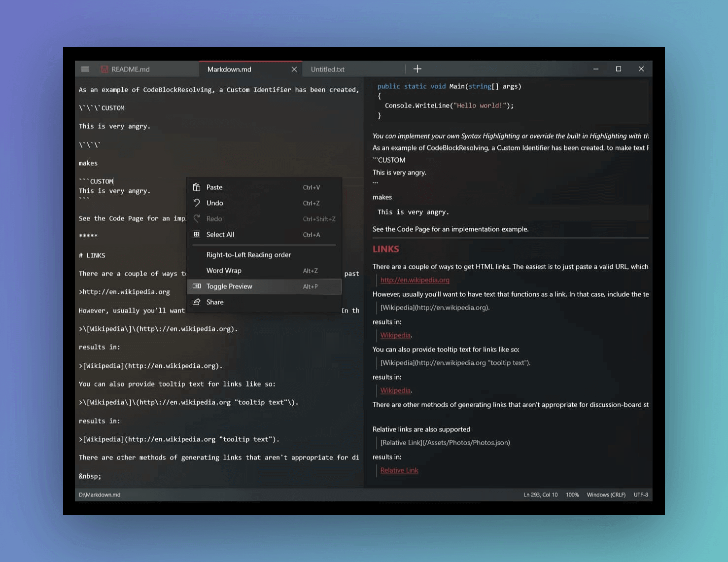Click the D:\Markdown.md file path
Image resolution: width=728 pixels, height=562 pixels.
coord(100,495)
